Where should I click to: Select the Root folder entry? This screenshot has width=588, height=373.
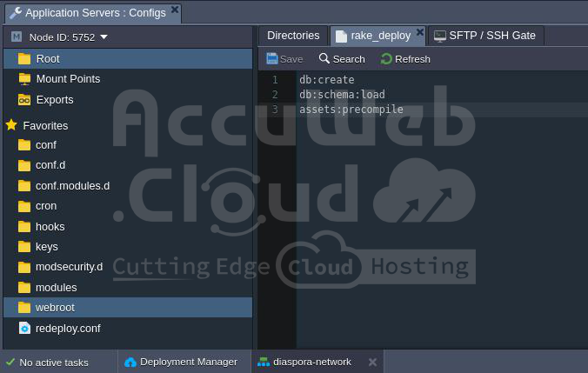(x=48, y=58)
